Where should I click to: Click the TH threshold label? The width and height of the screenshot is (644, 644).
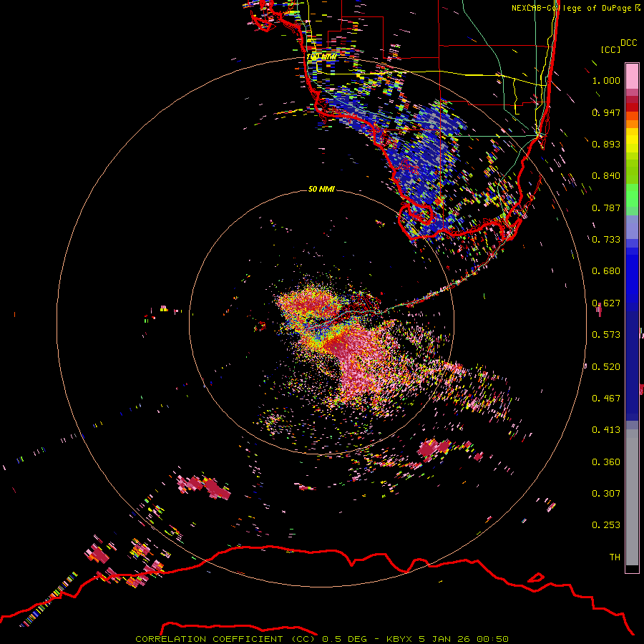615,557
